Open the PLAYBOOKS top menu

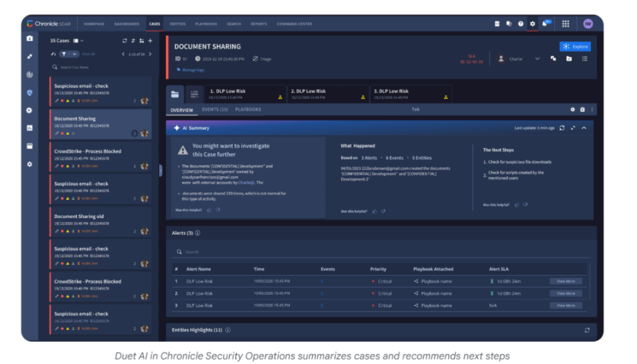pos(206,24)
